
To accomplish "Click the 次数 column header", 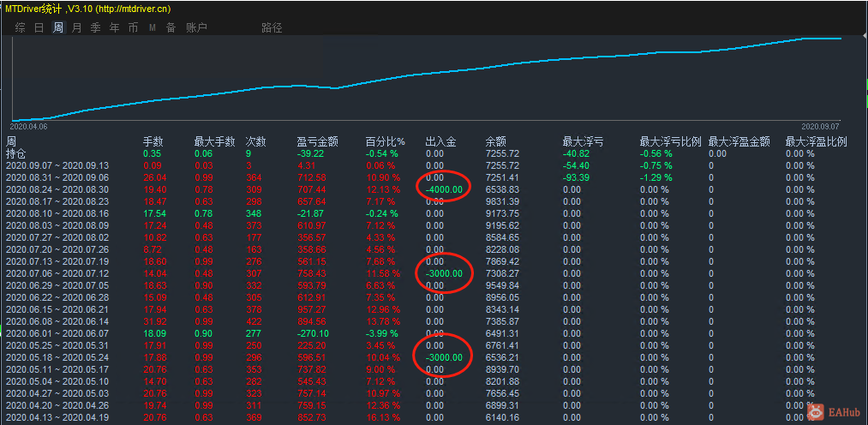I will (x=255, y=141).
